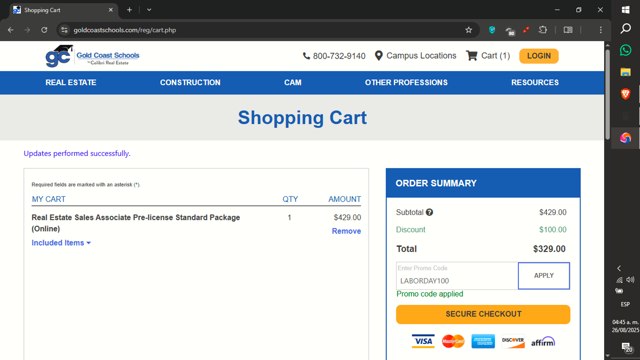This screenshot has height=360, width=640.
Task: Click the Cart (1) link
Action: [496, 56]
